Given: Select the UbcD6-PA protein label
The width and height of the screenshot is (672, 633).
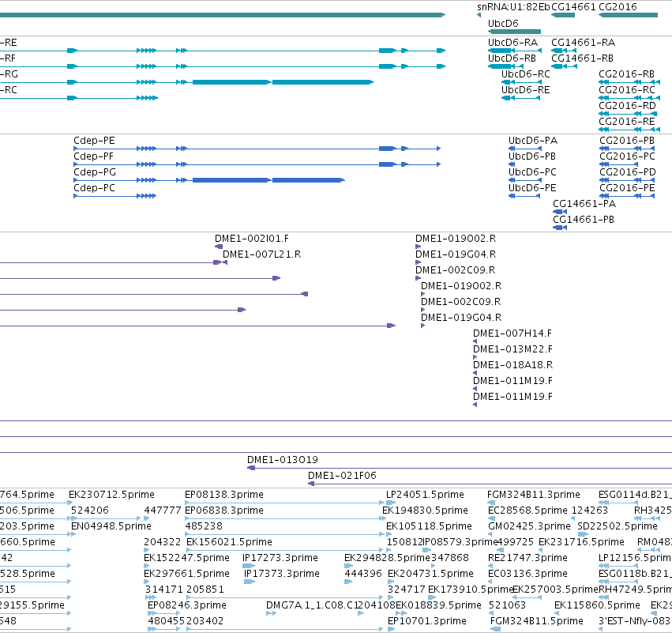Looking at the screenshot, I should click(533, 141).
